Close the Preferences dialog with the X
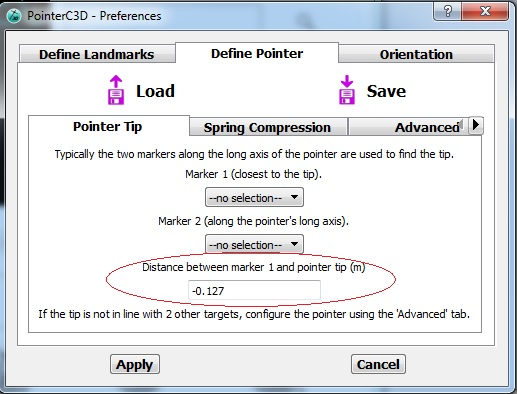This screenshot has height=394, width=517. click(485, 12)
